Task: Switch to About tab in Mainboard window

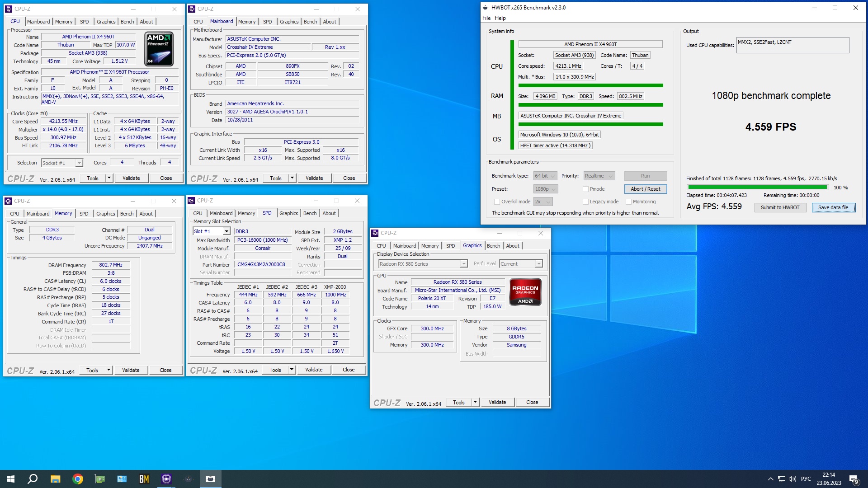Action: pyautogui.click(x=330, y=22)
